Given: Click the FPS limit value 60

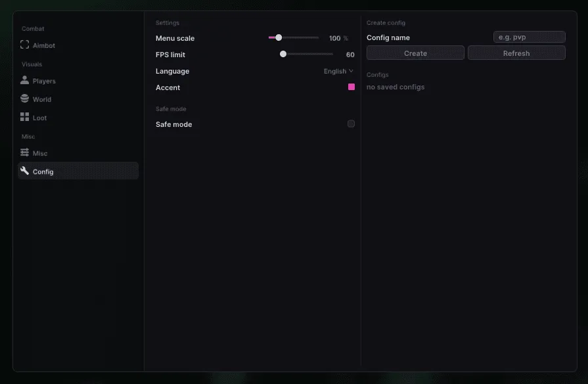Looking at the screenshot, I should (x=350, y=55).
